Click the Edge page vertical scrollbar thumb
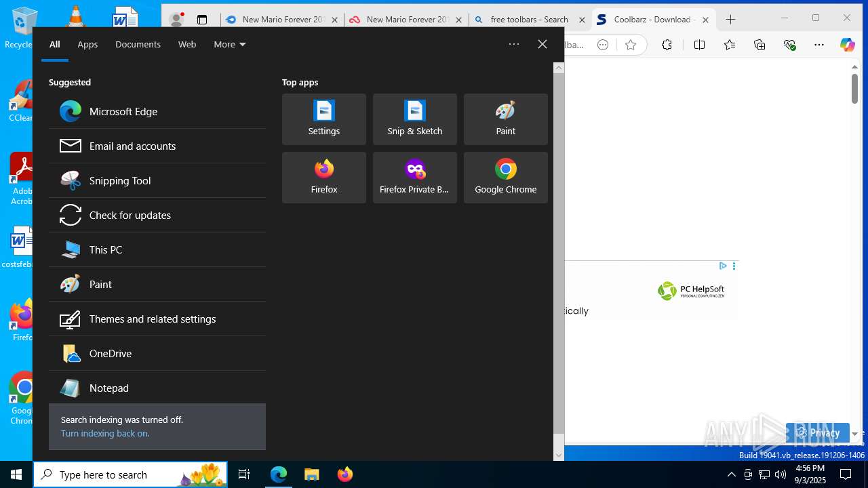The height and width of the screenshot is (488, 868). (854, 89)
